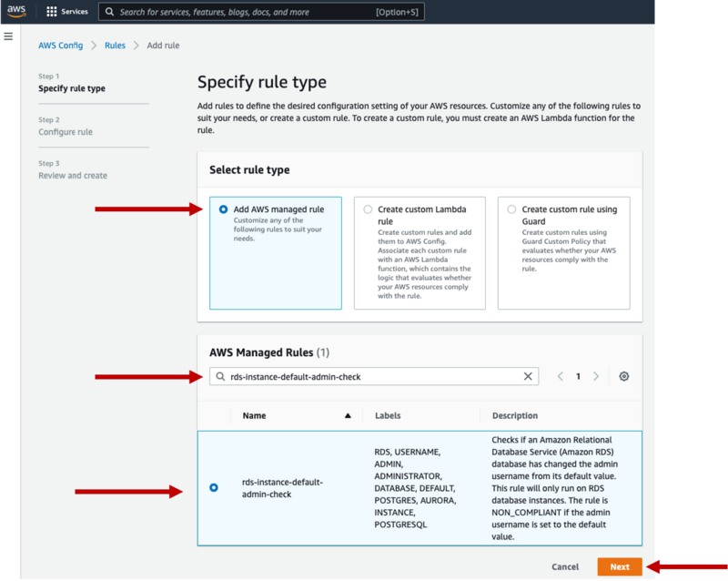Screen dimensions: 728x581
Task: Go to Step 1 Specify rule type
Action: [72, 88]
